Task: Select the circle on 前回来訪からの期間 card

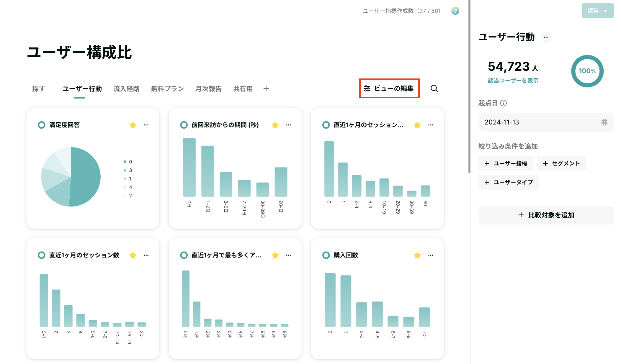Action: 184,125
